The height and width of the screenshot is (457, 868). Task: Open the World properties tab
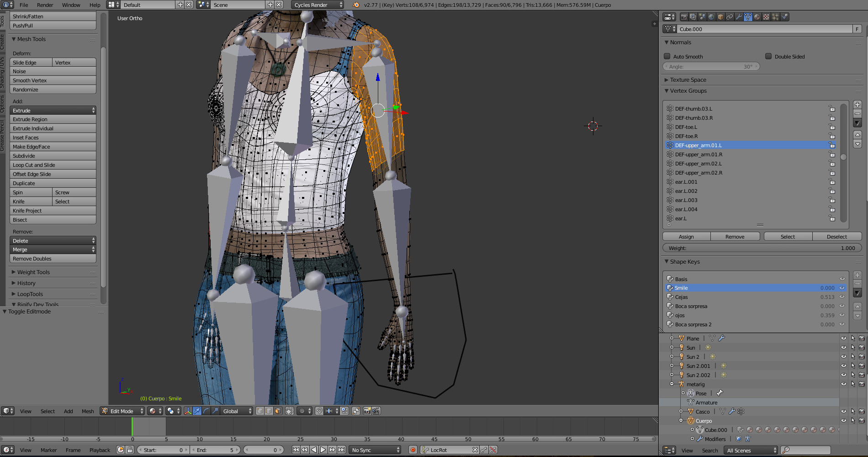(711, 17)
